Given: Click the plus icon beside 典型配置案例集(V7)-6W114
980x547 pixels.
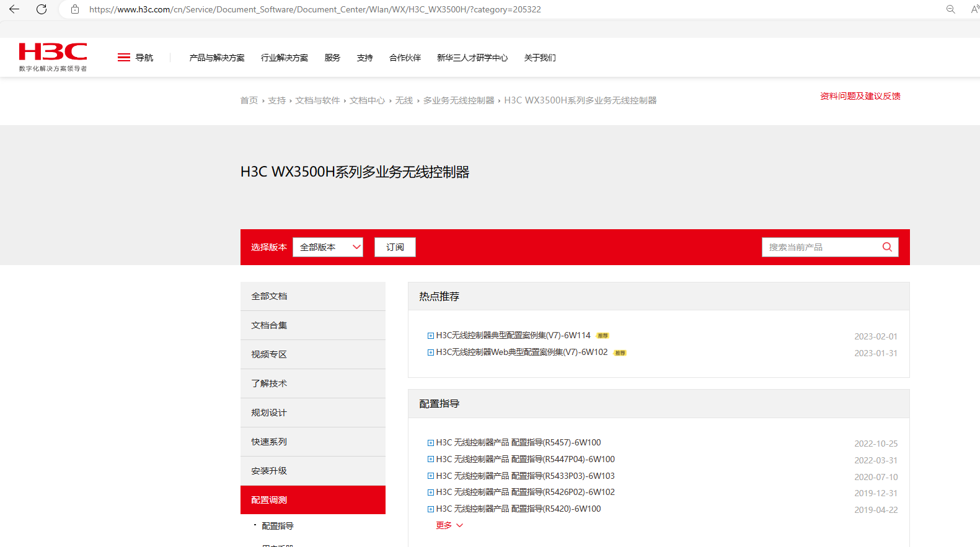Looking at the screenshot, I should click(x=431, y=336).
